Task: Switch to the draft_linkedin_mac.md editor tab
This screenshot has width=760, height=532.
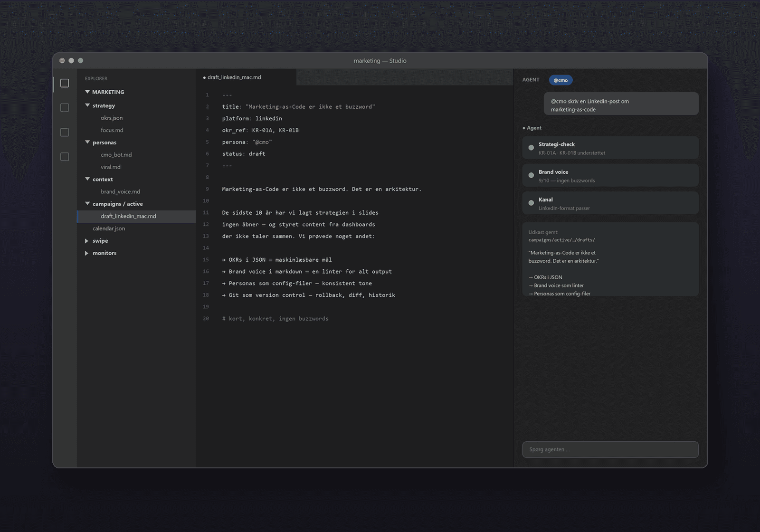Action: (x=246, y=77)
